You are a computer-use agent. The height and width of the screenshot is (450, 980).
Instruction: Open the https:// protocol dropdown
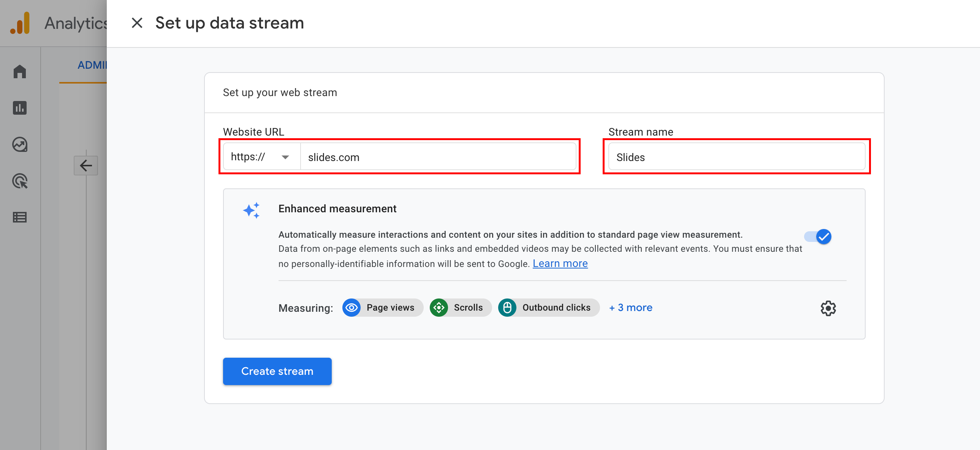click(x=262, y=156)
